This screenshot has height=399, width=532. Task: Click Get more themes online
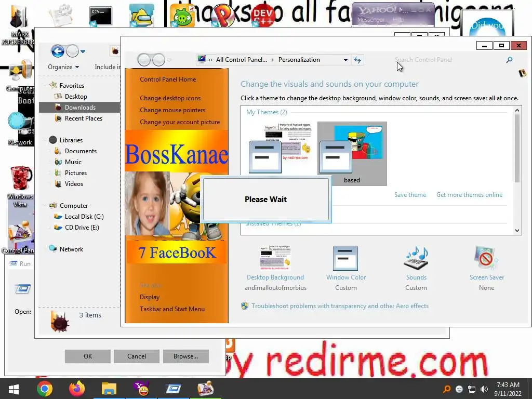(469, 195)
